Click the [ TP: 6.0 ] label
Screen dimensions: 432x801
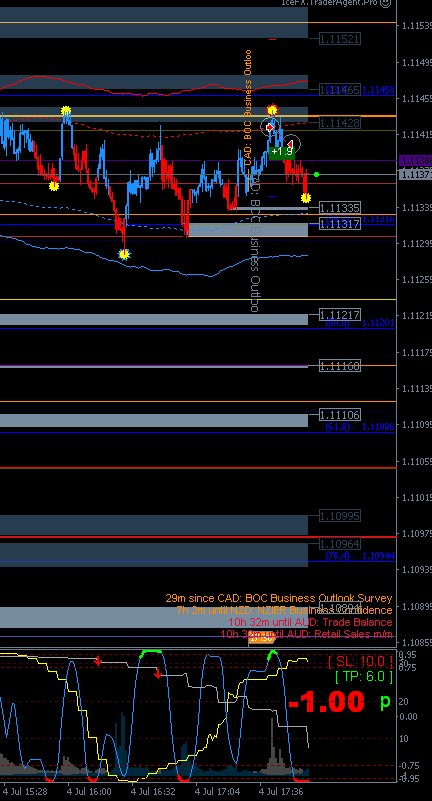[364, 677]
